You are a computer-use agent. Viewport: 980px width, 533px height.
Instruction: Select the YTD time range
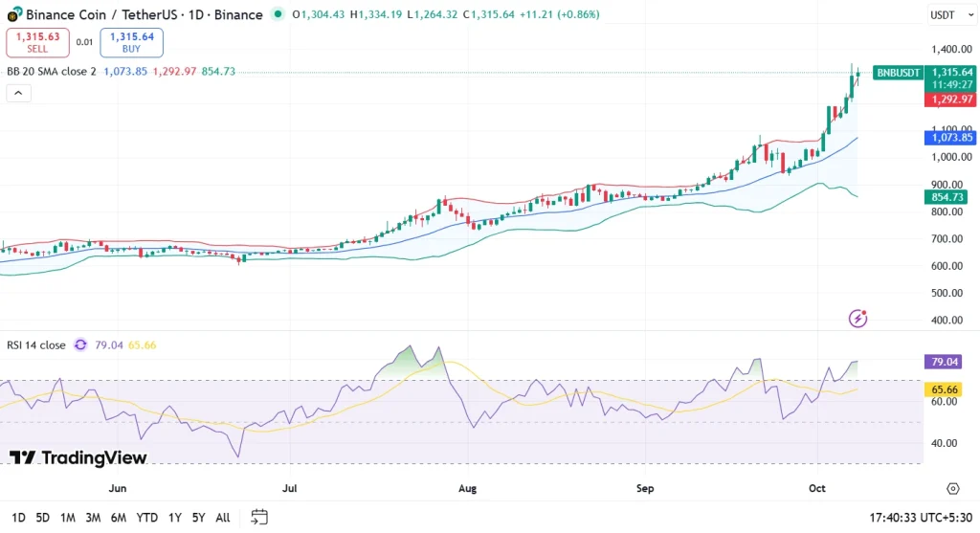coord(146,518)
